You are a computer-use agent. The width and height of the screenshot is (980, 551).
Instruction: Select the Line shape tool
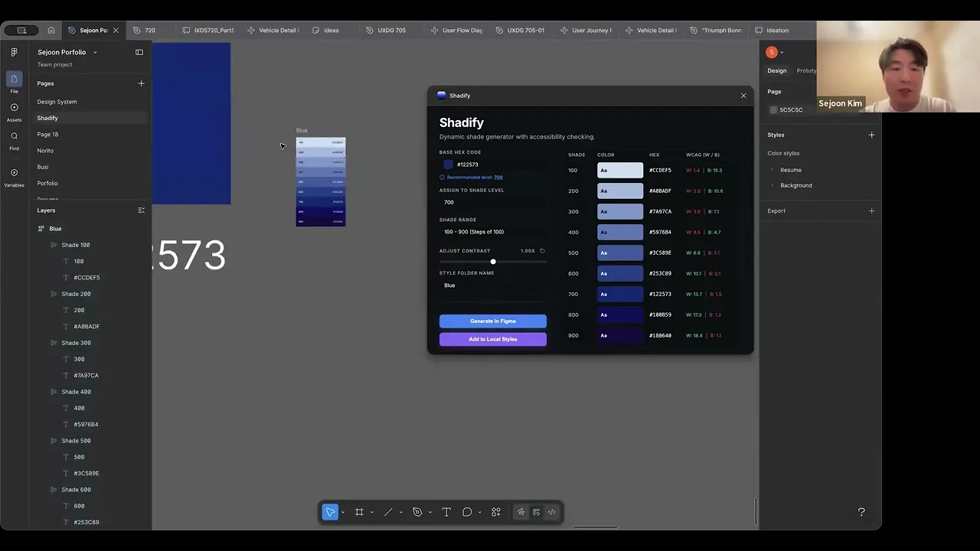(388, 512)
